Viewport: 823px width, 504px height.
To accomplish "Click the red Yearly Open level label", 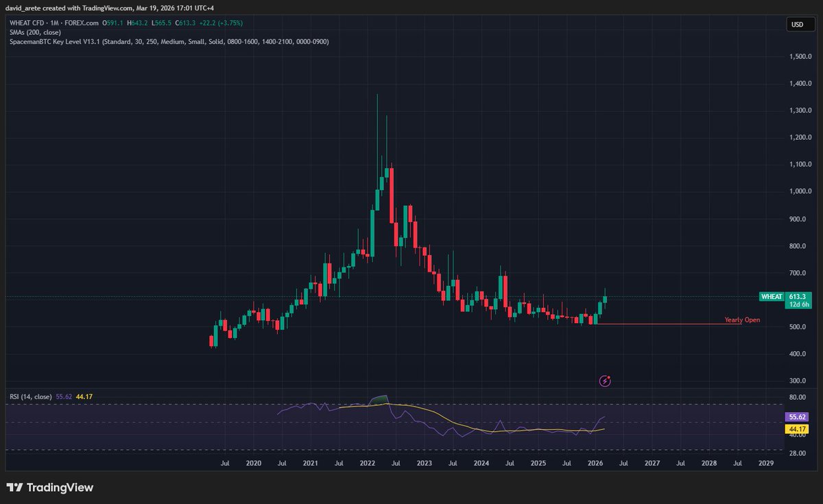I will pos(742,320).
